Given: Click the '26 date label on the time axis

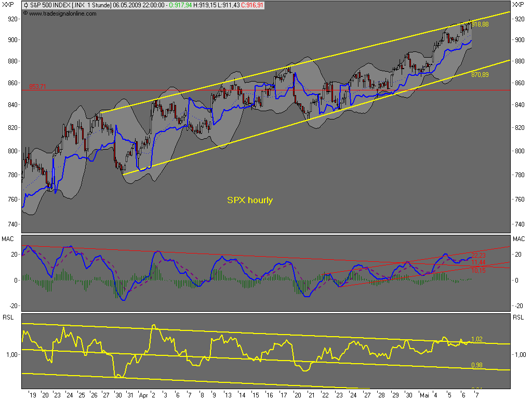Looking at the screenshot, I should tap(94, 395).
